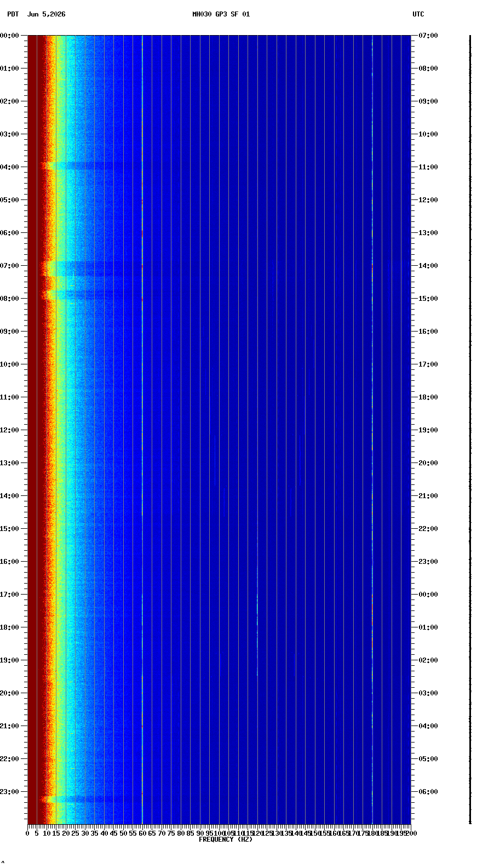Click the PDT time label '03:00'
The width and height of the screenshot is (494, 868).
point(9,134)
